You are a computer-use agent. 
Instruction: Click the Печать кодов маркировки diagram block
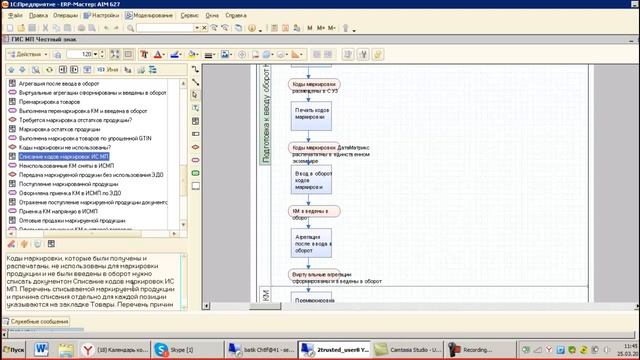[x=311, y=116]
